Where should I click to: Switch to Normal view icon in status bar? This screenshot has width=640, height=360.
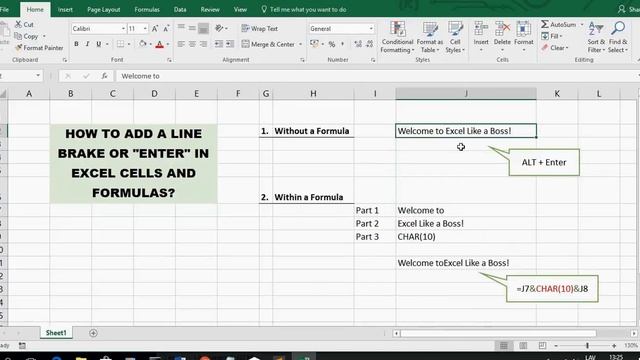click(504, 346)
